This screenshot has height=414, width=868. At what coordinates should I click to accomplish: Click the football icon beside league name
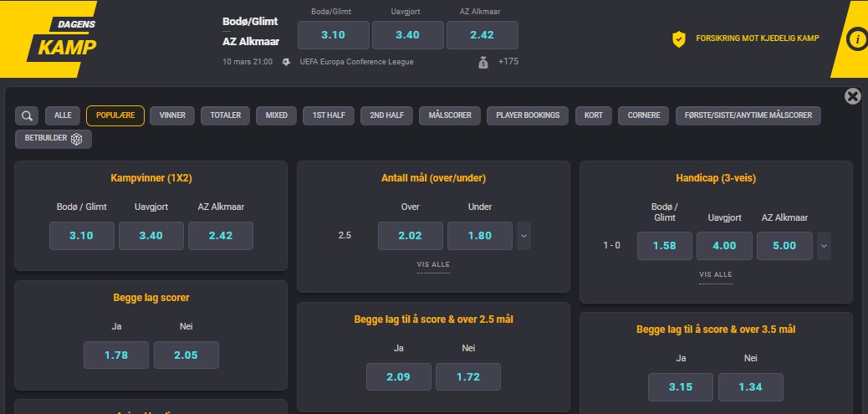click(286, 62)
